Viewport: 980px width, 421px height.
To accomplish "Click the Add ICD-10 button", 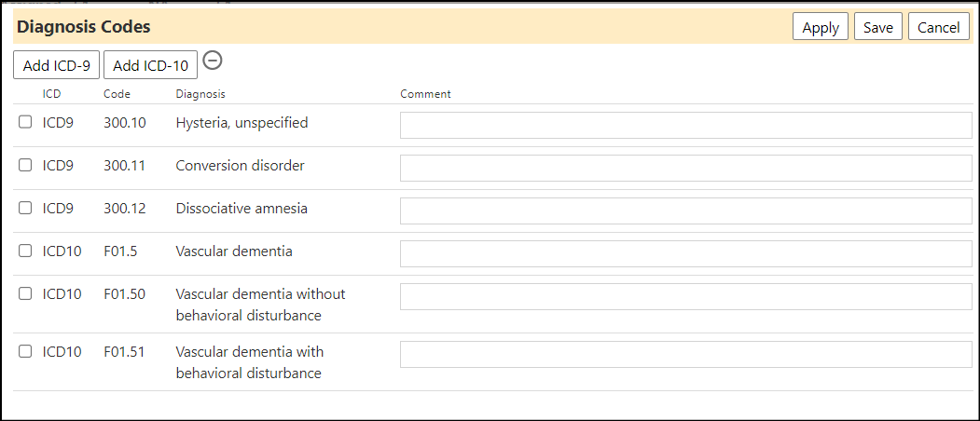I will coord(151,65).
